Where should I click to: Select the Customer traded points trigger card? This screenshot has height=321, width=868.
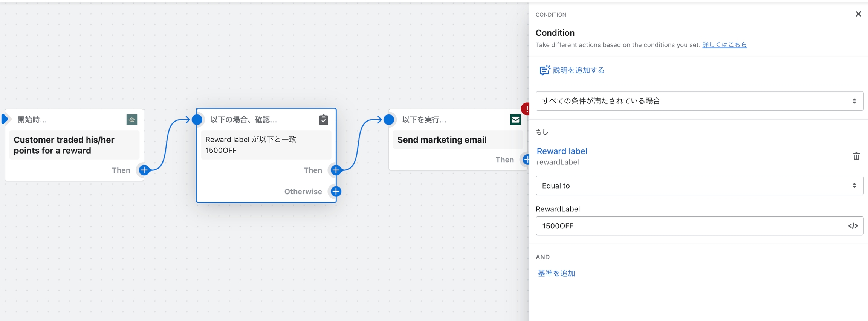pyautogui.click(x=74, y=145)
